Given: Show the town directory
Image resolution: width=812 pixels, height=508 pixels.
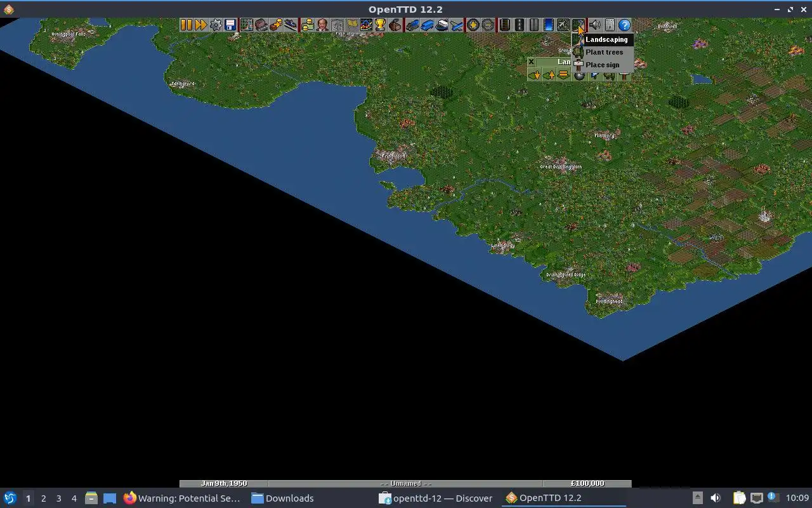Looking at the screenshot, I should [261, 25].
